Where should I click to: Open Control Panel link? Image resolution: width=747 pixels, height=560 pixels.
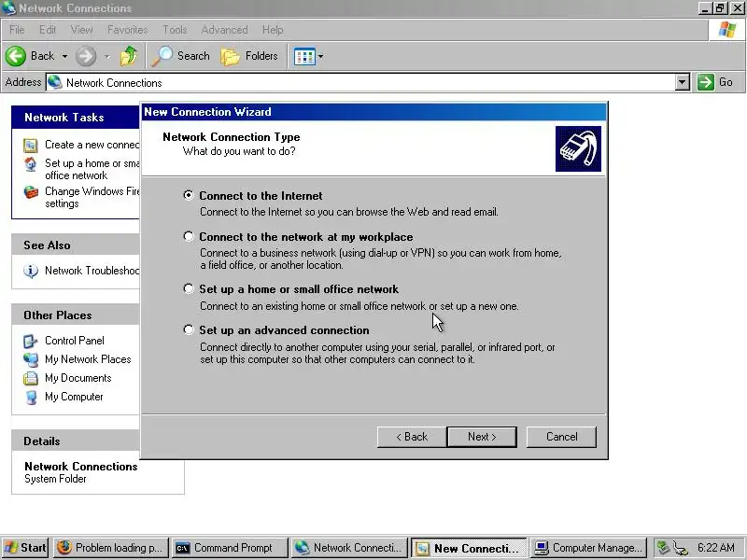(x=75, y=341)
